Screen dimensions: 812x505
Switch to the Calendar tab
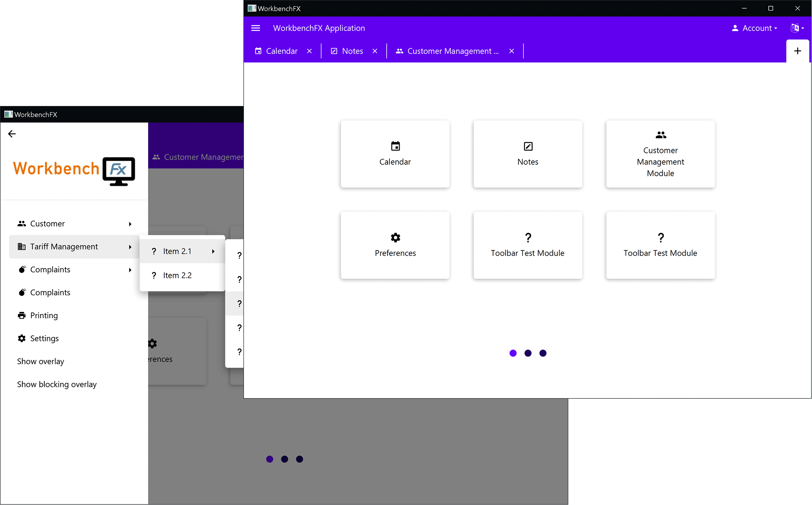click(x=281, y=51)
